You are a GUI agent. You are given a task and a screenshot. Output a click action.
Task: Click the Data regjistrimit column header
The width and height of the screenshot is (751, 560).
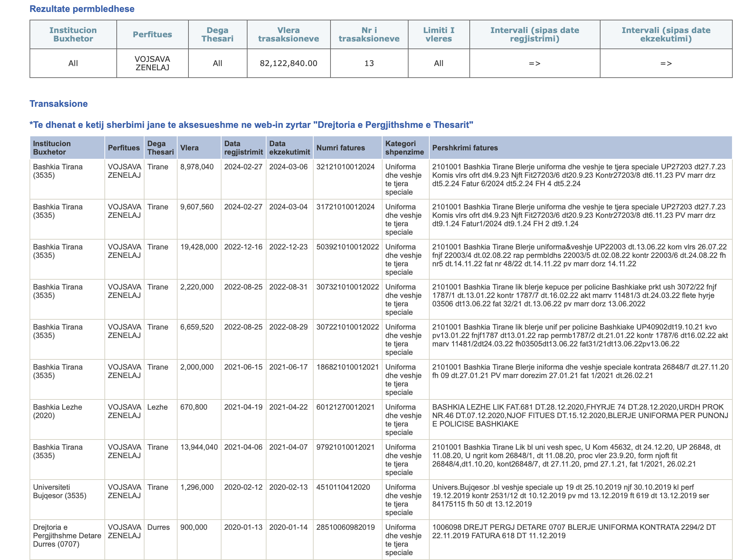[243, 148]
